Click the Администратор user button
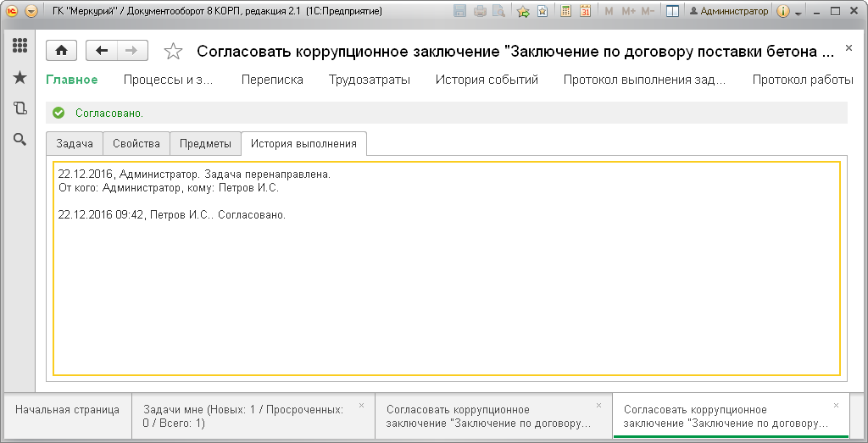Viewport: 868px width, 443px height. coord(729,11)
